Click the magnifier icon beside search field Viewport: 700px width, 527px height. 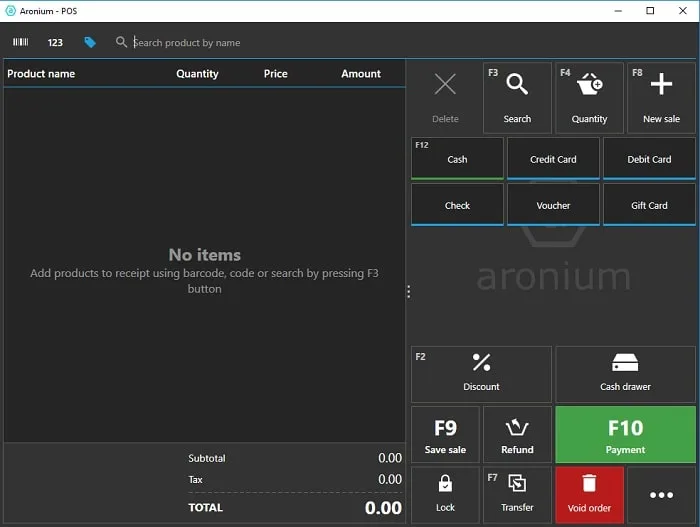(x=121, y=42)
